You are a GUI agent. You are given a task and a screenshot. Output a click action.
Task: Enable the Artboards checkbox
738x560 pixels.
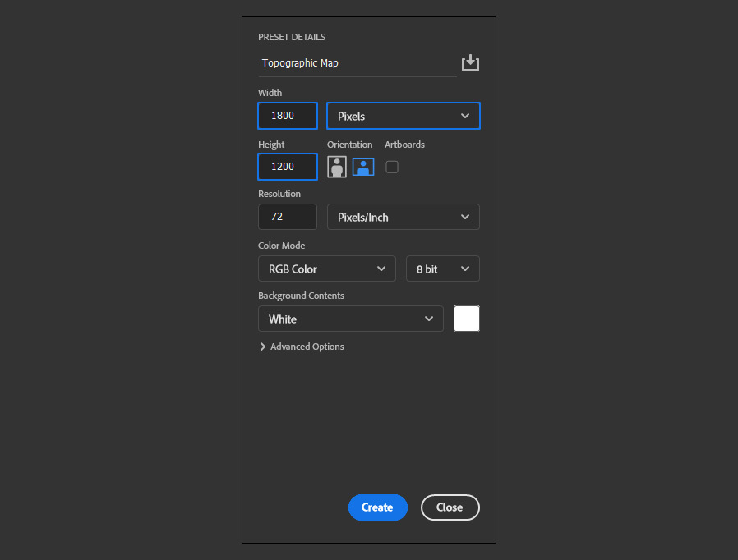click(x=391, y=167)
